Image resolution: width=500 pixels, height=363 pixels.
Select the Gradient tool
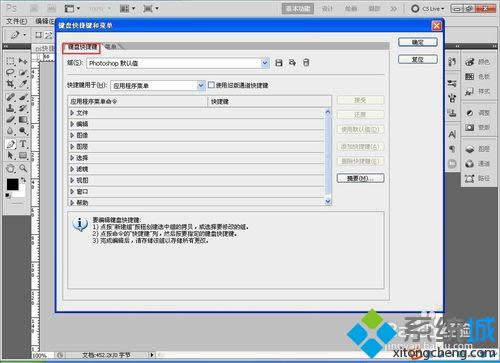(23, 119)
